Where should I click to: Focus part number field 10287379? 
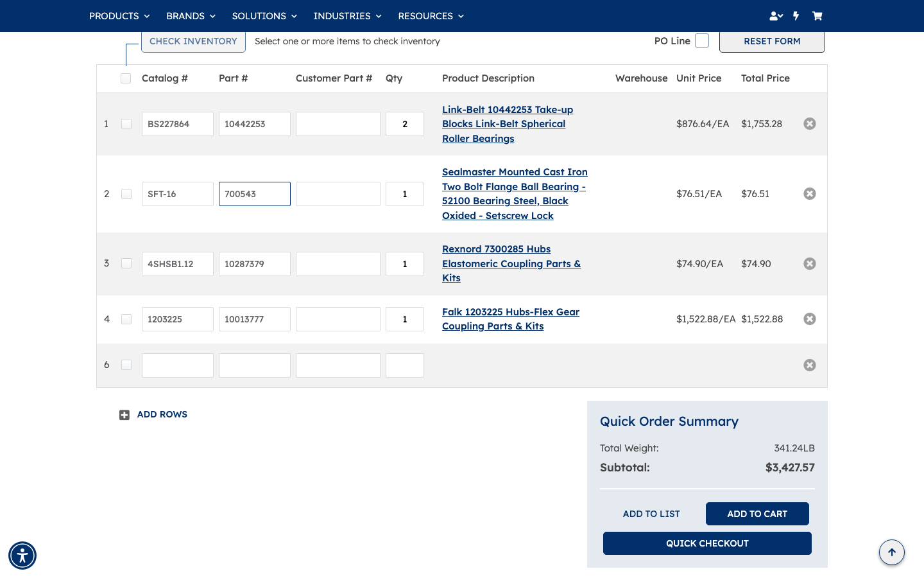pos(255,264)
